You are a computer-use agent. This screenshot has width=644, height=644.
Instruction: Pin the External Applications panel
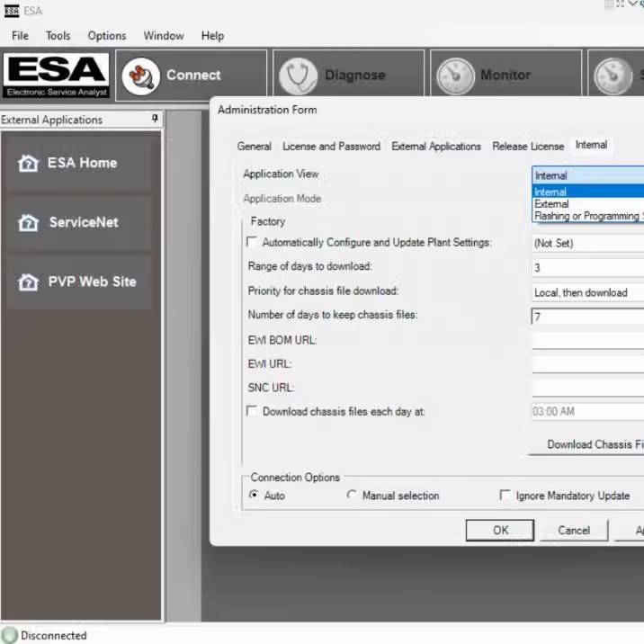pyautogui.click(x=155, y=119)
